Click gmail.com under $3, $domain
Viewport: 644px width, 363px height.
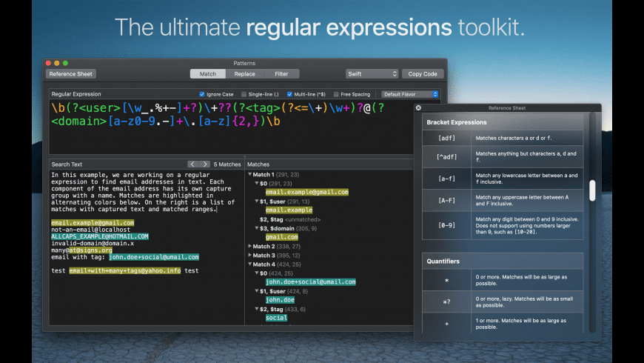coord(282,237)
